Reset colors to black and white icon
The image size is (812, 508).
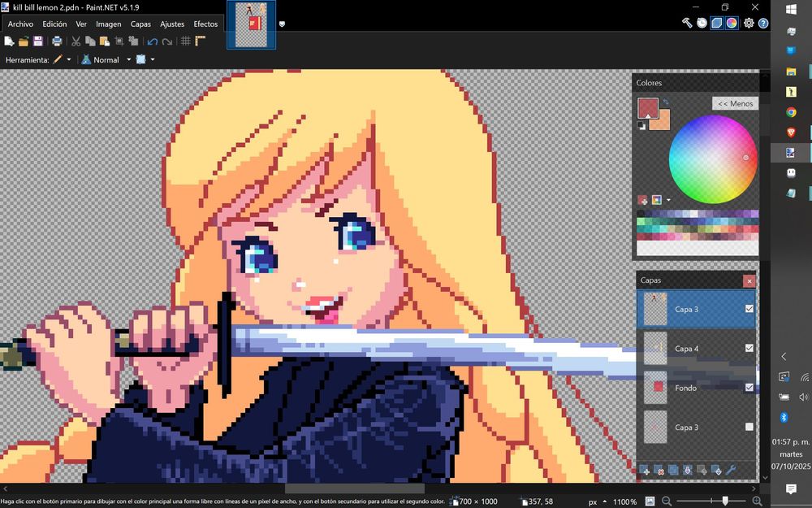[641, 125]
